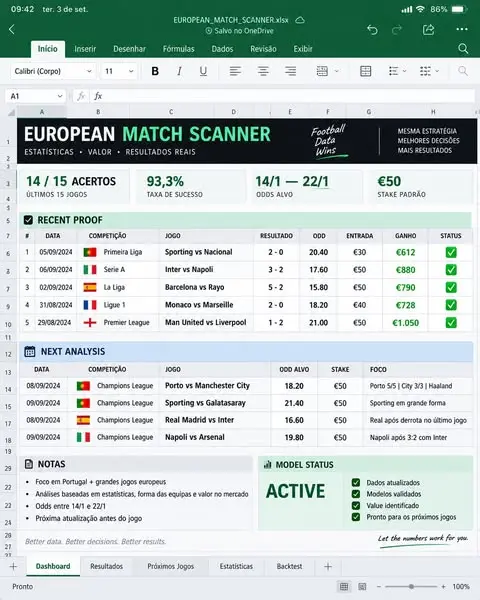Viewport: 480px width, 600px height.
Task: Tap the back arrow icon
Action: click(x=12, y=29)
